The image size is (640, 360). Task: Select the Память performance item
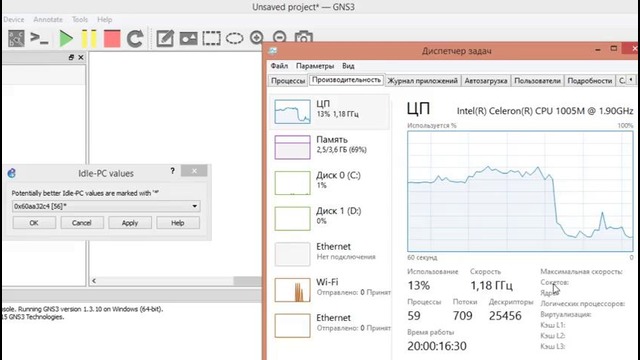pyautogui.click(x=329, y=147)
